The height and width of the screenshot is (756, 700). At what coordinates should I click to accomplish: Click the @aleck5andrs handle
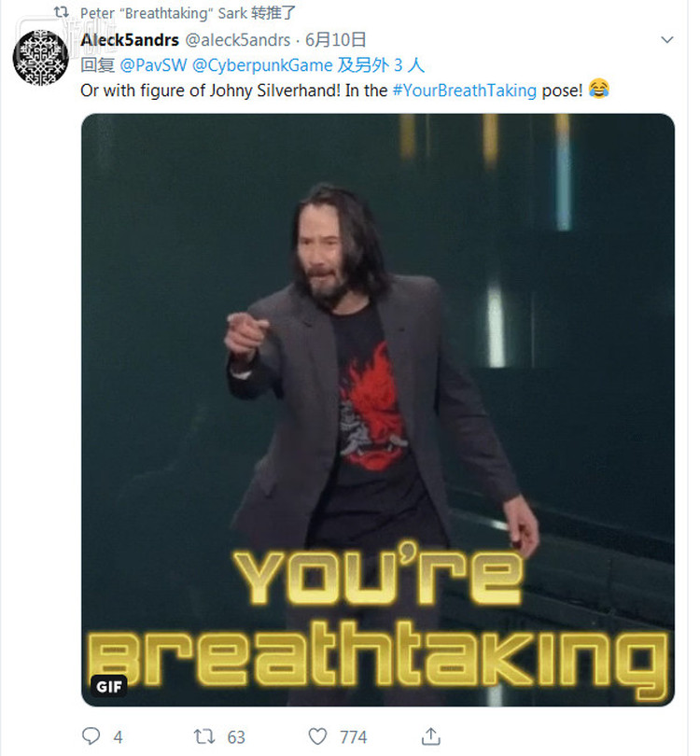click(x=238, y=40)
